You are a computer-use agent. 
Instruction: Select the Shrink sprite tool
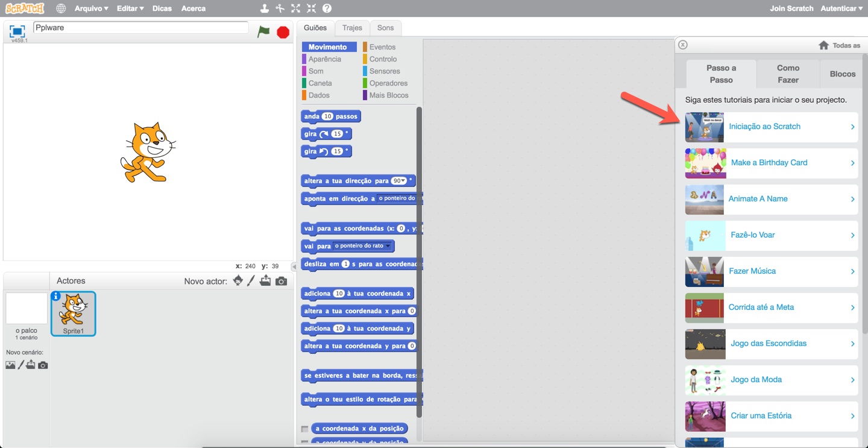tap(311, 8)
